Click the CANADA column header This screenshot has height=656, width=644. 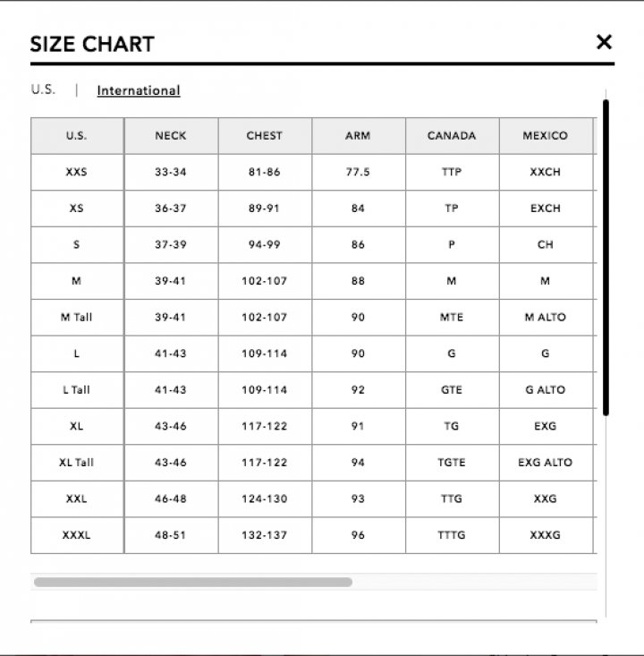click(452, 136)
